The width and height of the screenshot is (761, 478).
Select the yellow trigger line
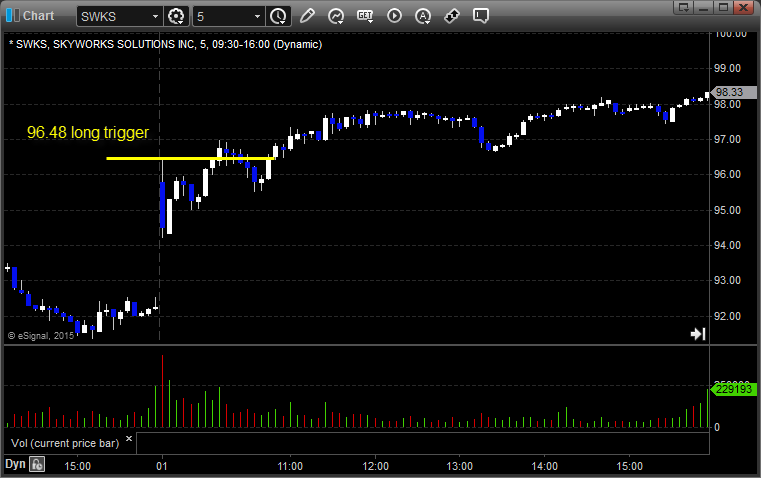pos(190,158)
